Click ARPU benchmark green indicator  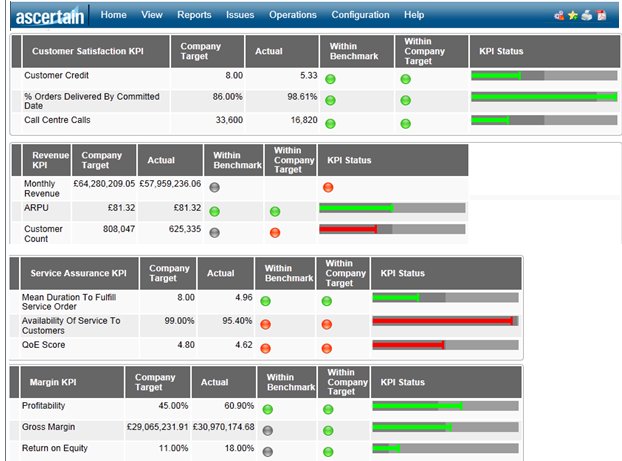coord(215,211)
